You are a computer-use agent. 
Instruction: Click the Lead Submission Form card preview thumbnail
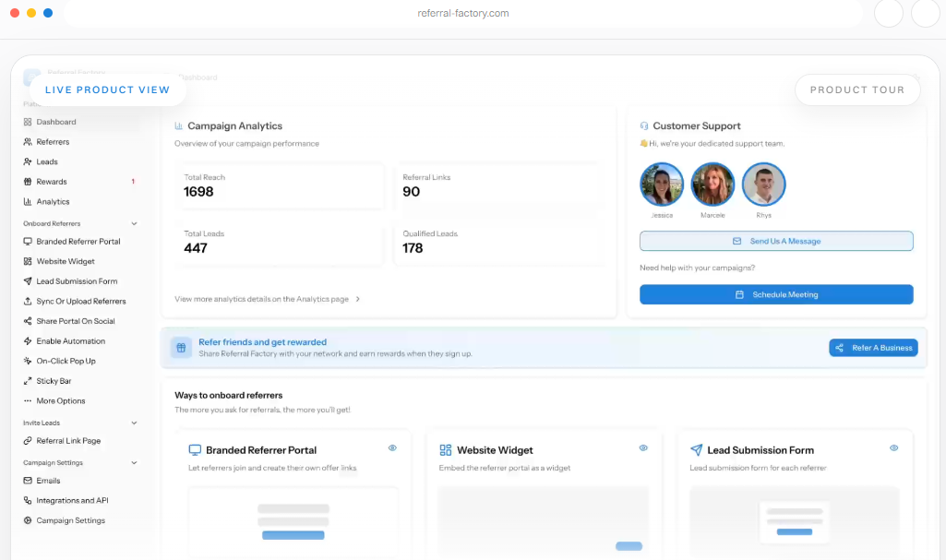(795, 521)
